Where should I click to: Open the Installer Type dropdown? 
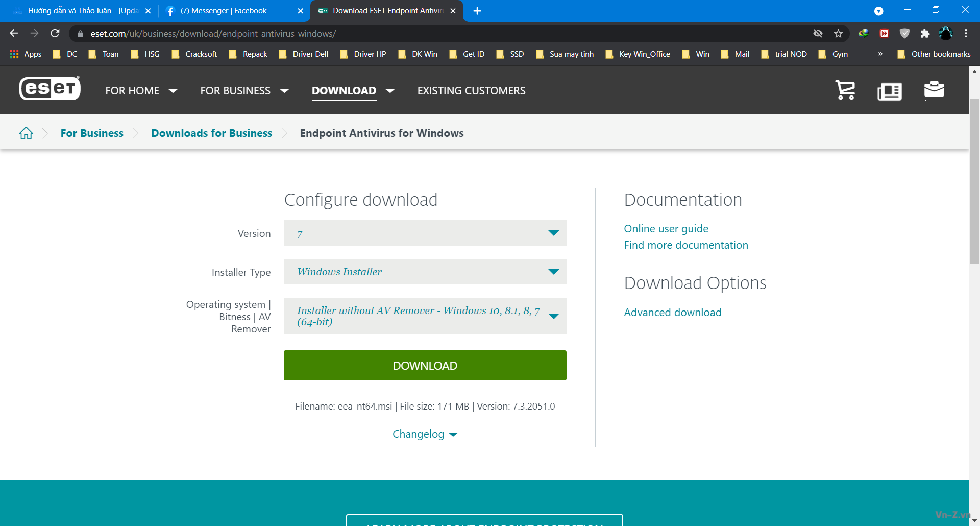pos(425,272)
